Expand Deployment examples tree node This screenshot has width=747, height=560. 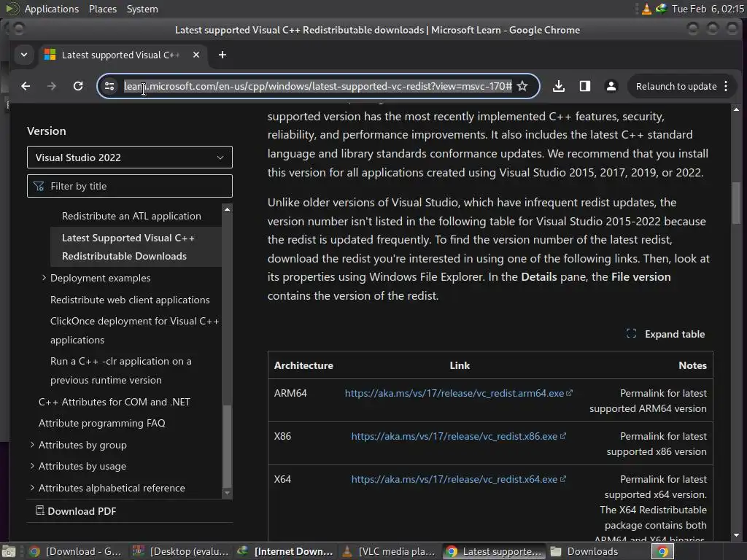(44, 278)
